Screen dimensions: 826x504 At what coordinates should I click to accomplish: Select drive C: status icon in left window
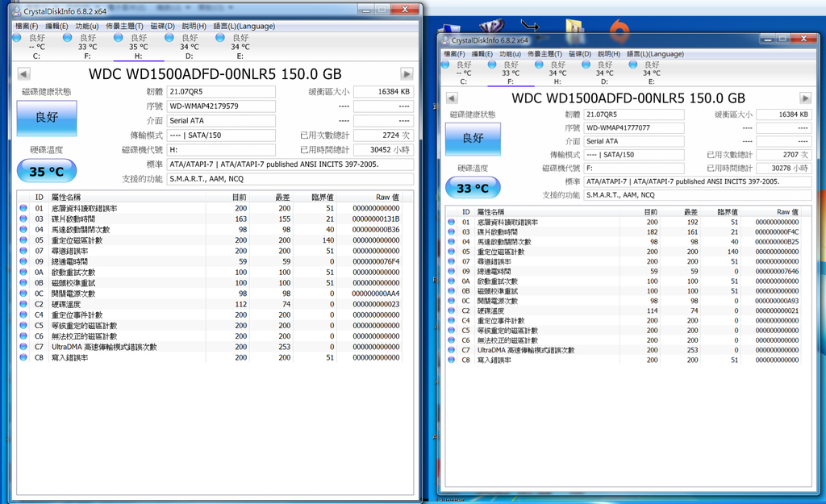[x=16, y=37]
